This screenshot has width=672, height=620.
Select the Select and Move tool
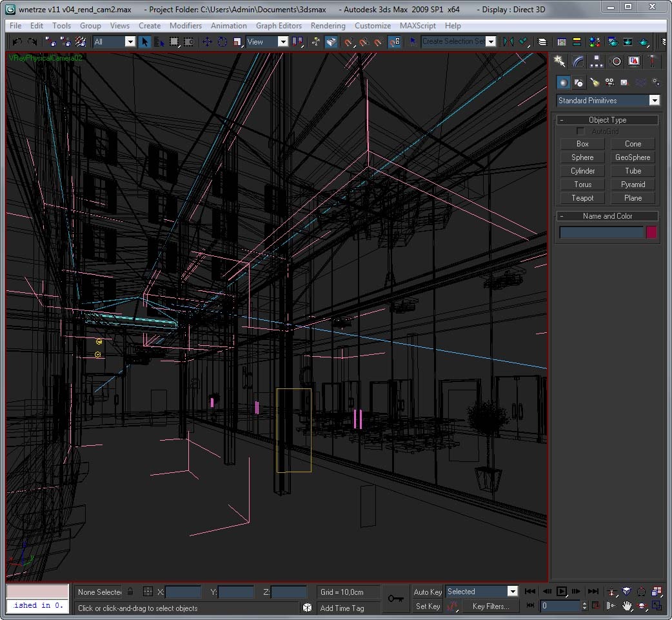point(207,42)
